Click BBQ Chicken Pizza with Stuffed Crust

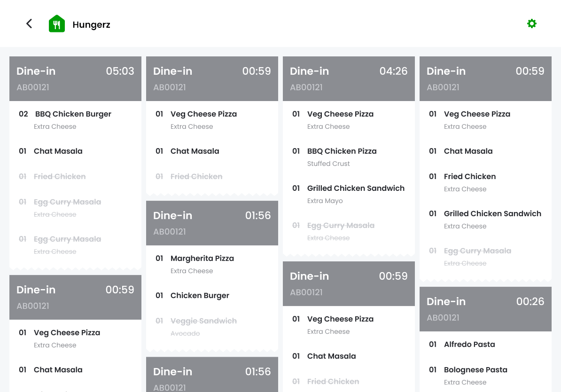point(342,151)
